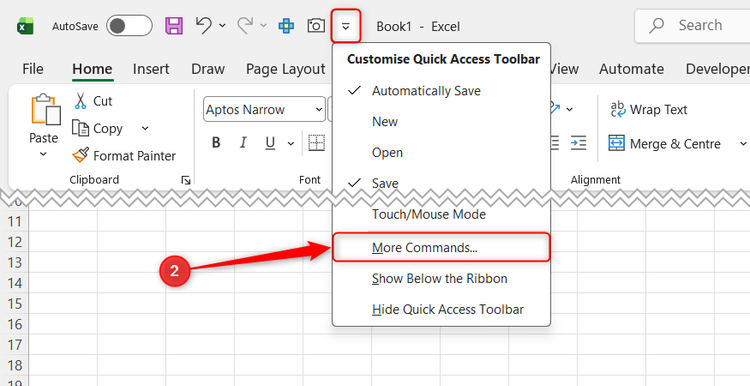Toggle Italic formatting

pos(243,143)
